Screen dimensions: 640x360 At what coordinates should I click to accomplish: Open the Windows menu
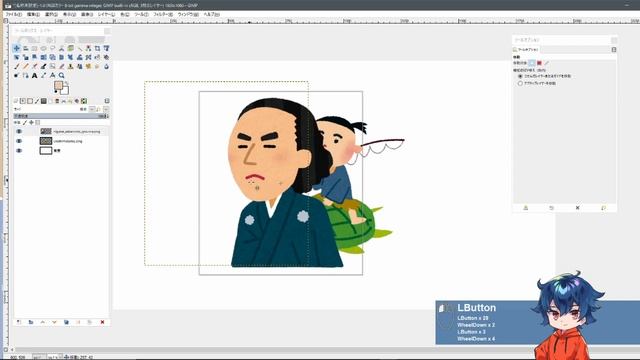[x=188, y=14]
